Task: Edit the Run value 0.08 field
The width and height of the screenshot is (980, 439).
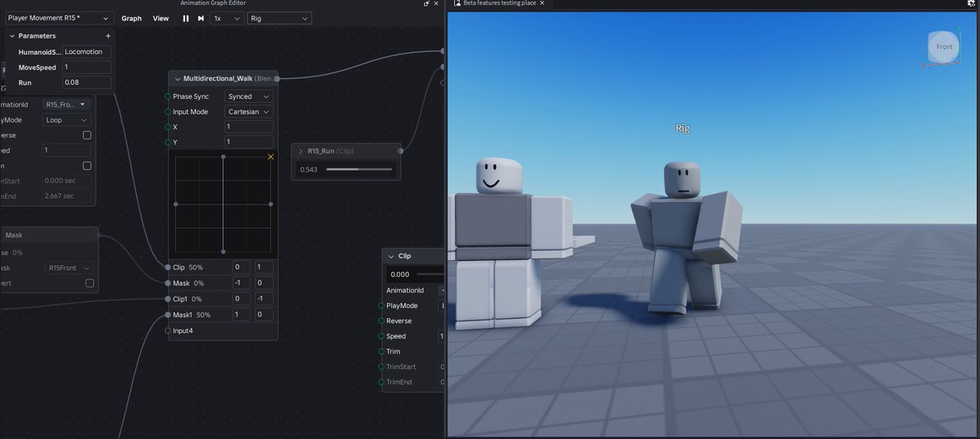Action: point(86,83)
